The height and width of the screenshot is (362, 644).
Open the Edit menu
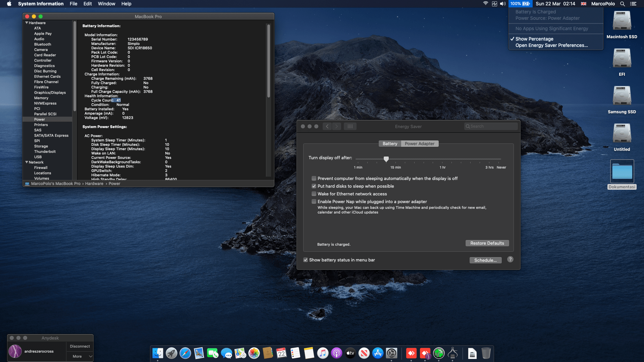(x=88, y=4)
